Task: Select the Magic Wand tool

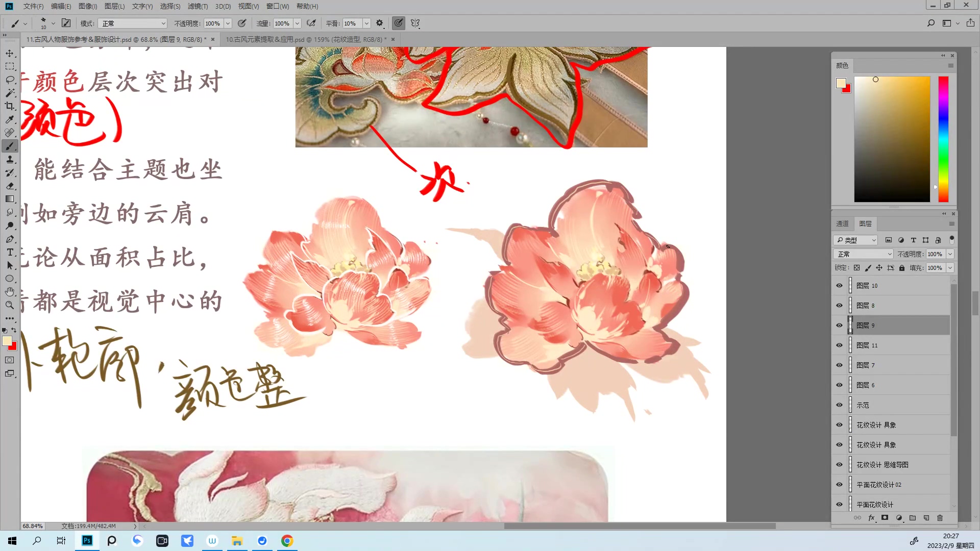Action: (x=10, y=93)
